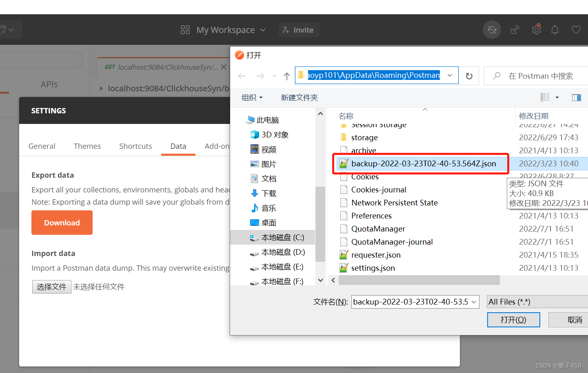Select 图片 folder in navigation tree
Image resolution: width=588 pixels, height=373 pixels.
263,164
